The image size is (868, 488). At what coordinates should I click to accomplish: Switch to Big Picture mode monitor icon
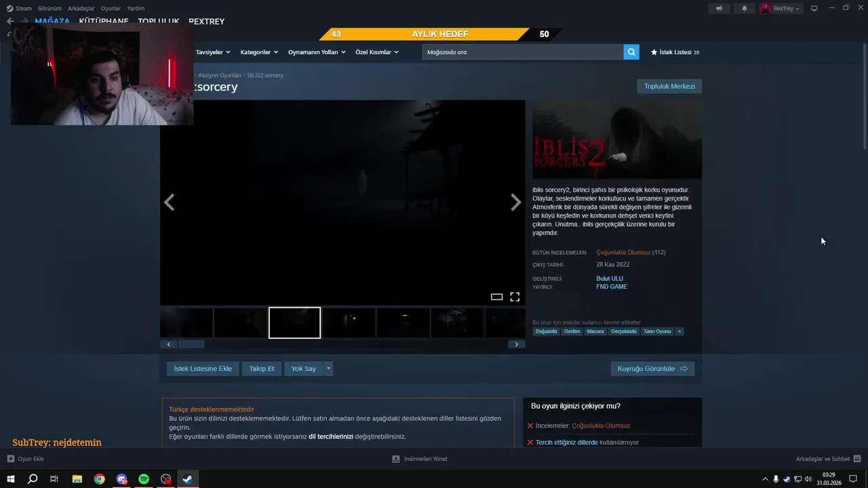click(x=814, y=9)
